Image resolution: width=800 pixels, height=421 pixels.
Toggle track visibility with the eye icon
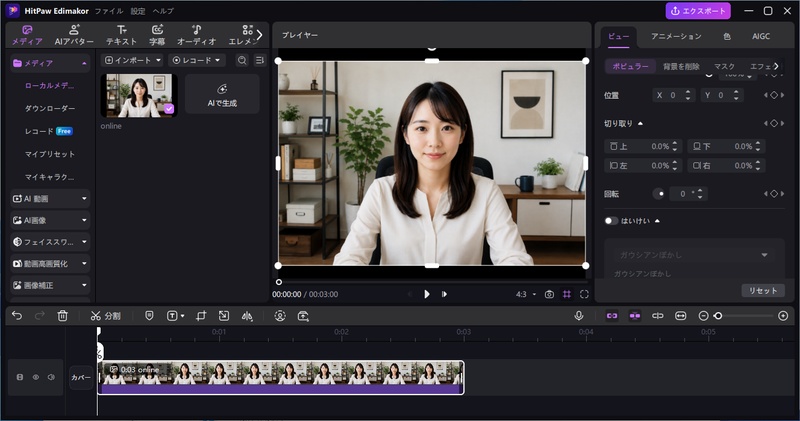[x=36, y=377]
